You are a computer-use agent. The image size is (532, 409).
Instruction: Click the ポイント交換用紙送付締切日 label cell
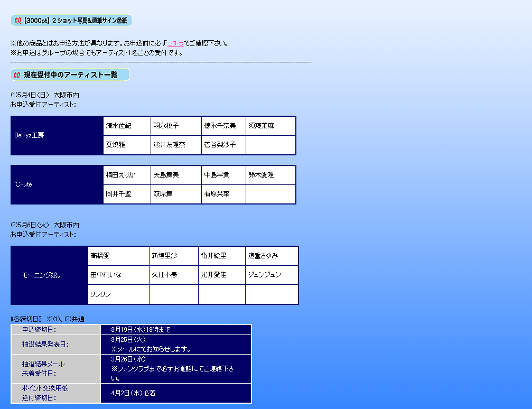coord(56,393)
